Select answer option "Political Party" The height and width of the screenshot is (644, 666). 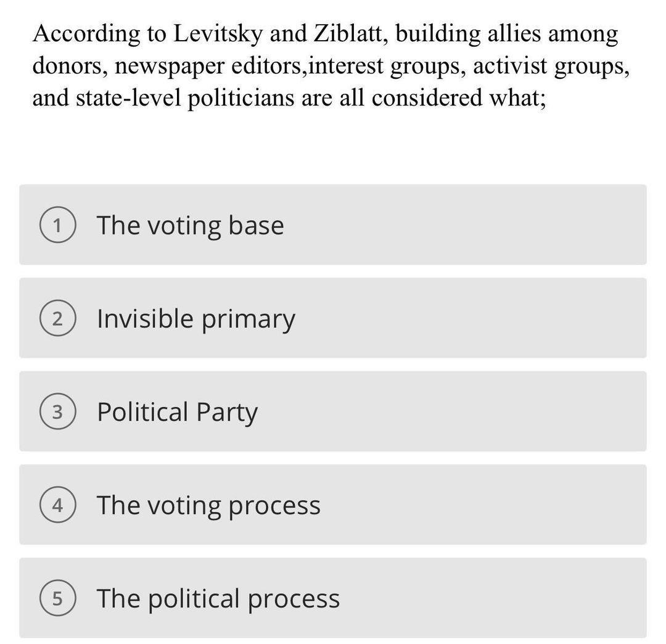point(333,411)
